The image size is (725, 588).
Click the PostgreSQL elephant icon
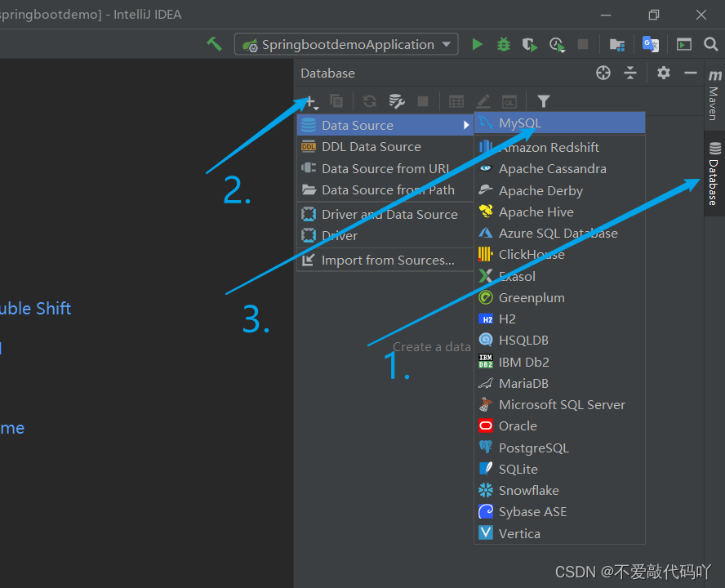click(x=486, y=447)
